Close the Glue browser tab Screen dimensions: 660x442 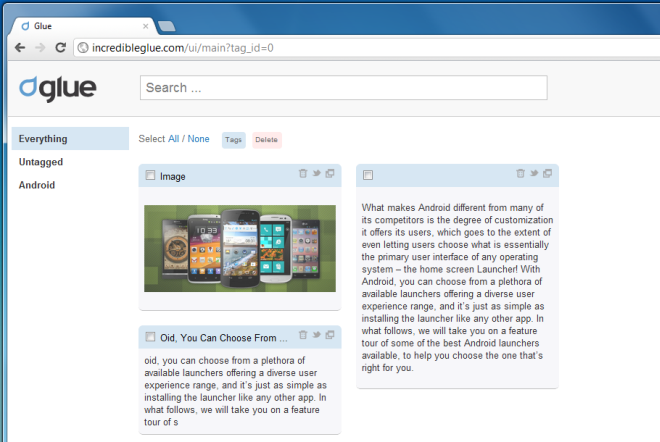(x=145, y=26)
